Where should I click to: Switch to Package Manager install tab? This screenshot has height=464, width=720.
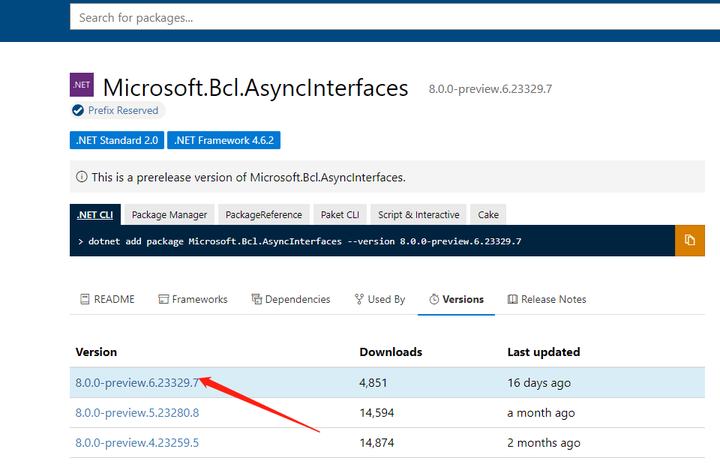pyautogui.click(x=169, y=214)
